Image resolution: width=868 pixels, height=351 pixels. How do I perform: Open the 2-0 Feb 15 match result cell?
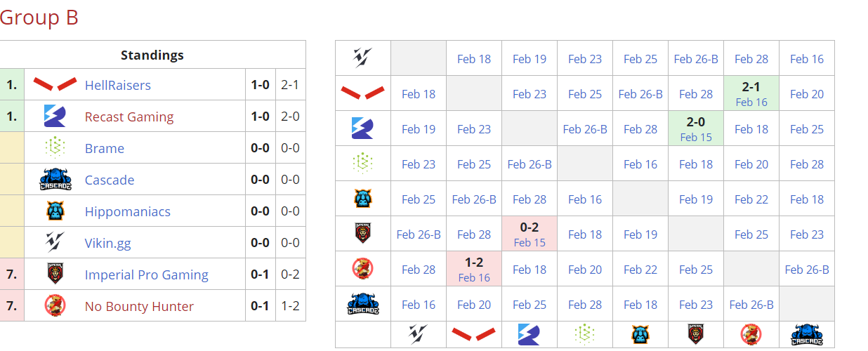(696, 128)
